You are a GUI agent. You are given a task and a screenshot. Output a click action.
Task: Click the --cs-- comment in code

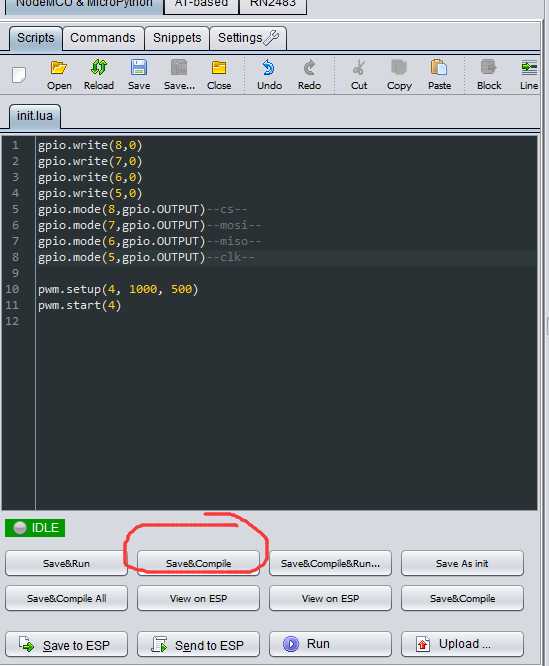click(x=227, y=209)
